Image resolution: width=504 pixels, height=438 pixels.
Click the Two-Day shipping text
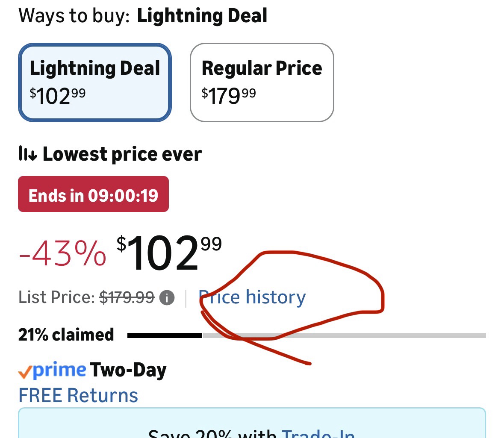click(128, 370)
